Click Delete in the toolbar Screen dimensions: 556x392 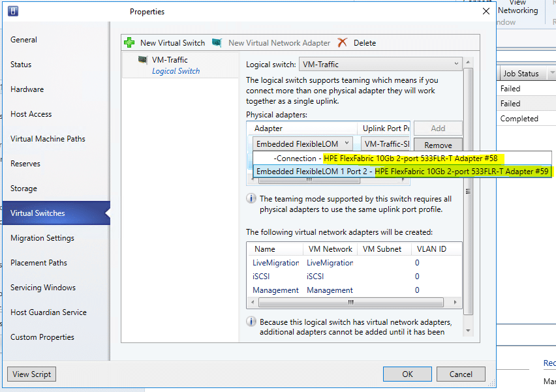pyautogui.click(x=365, y=43)
